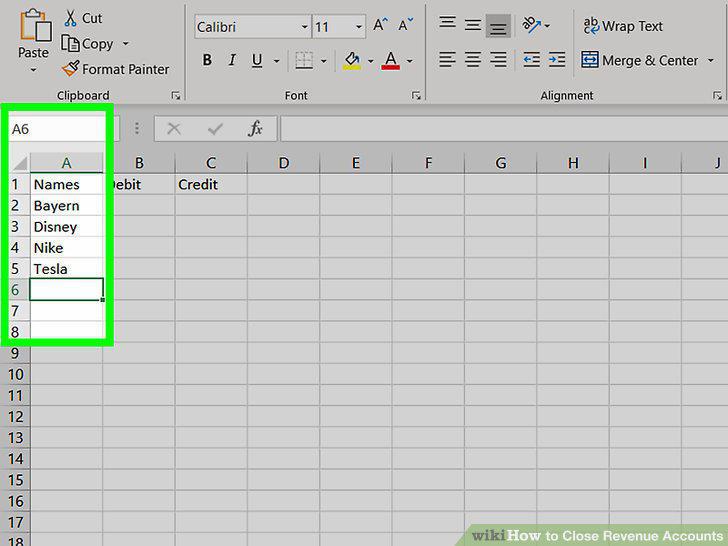Select cell containing Nike

coord(66,248)
